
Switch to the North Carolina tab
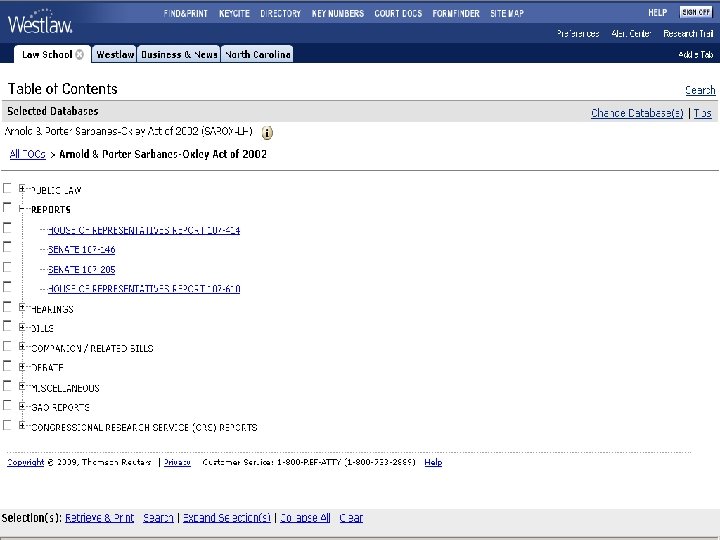click(x=258, y=54)
